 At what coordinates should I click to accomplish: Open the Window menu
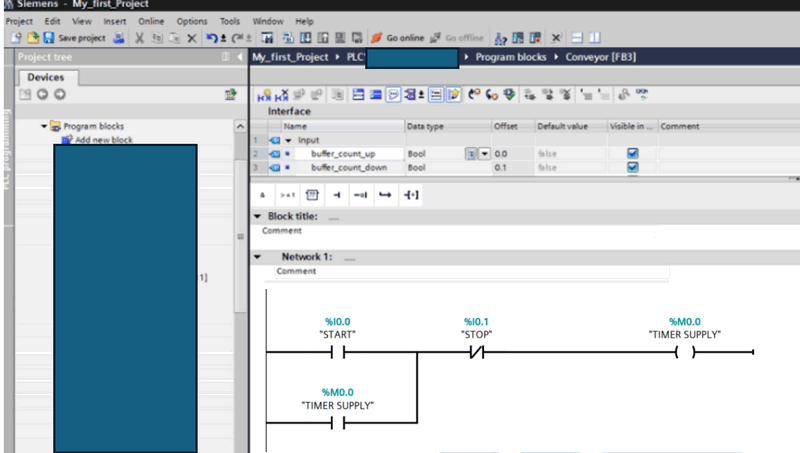coord(268,21)
